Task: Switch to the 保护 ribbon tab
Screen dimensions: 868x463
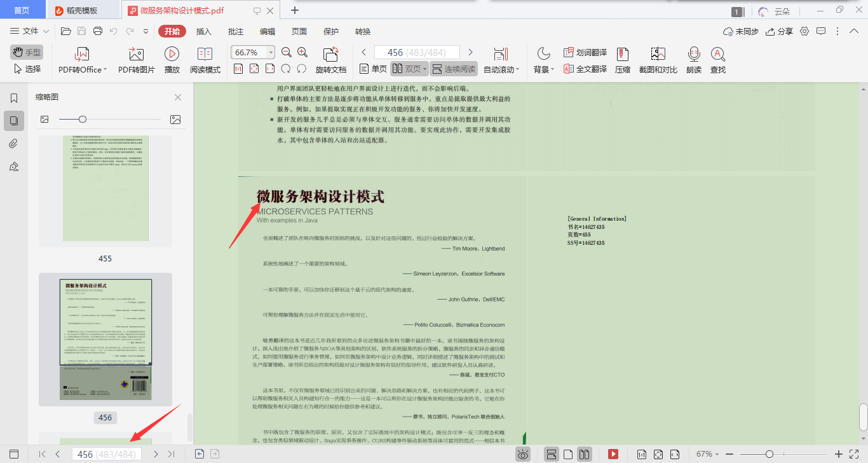Action: [x=331, y=31]
